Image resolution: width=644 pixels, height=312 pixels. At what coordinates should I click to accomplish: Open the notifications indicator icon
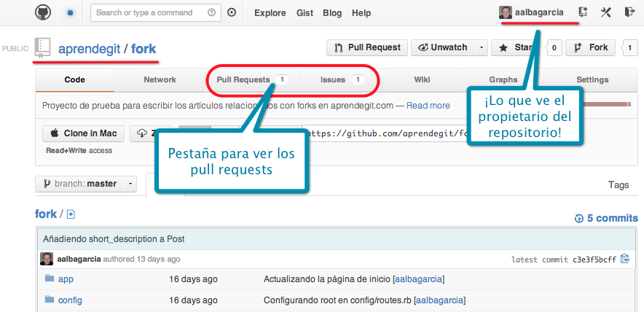click(x=71, y=12)
